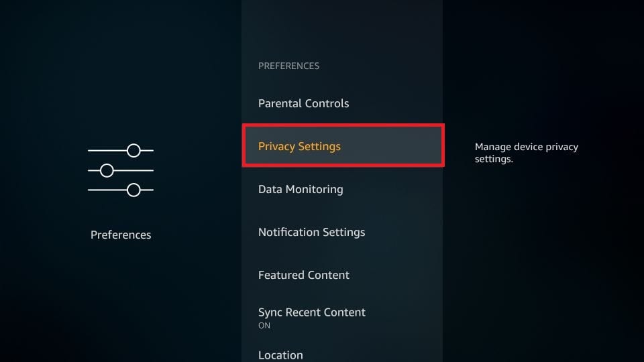Click the 'Manage device privacy settings' description
The image size is (644, 362).
527,153
